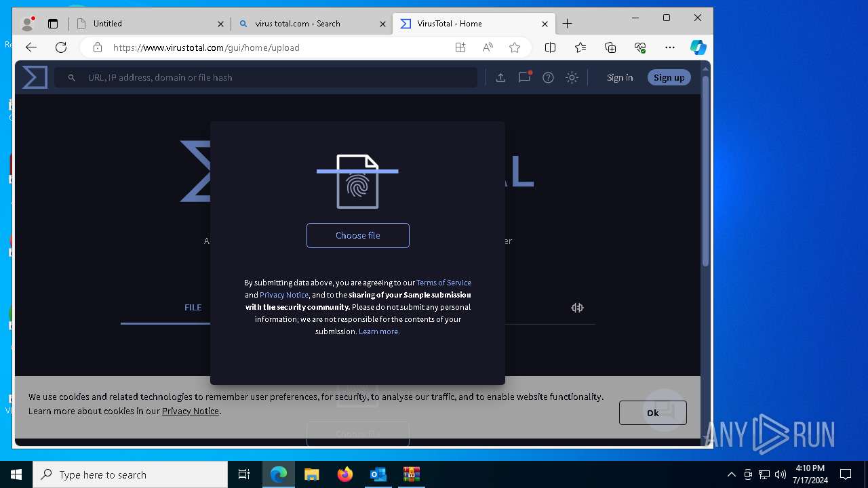
Task: Click the Sign up button
Action: point(669,77)
